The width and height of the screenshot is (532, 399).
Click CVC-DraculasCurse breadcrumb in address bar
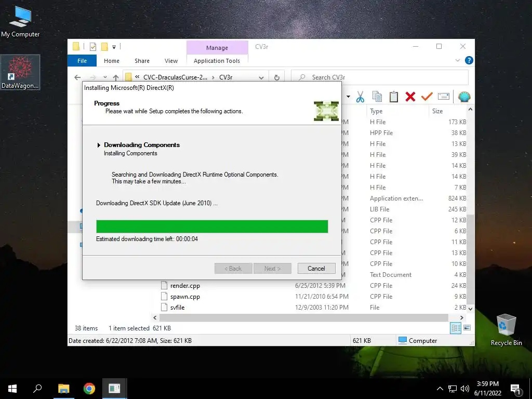click(175, 77)
